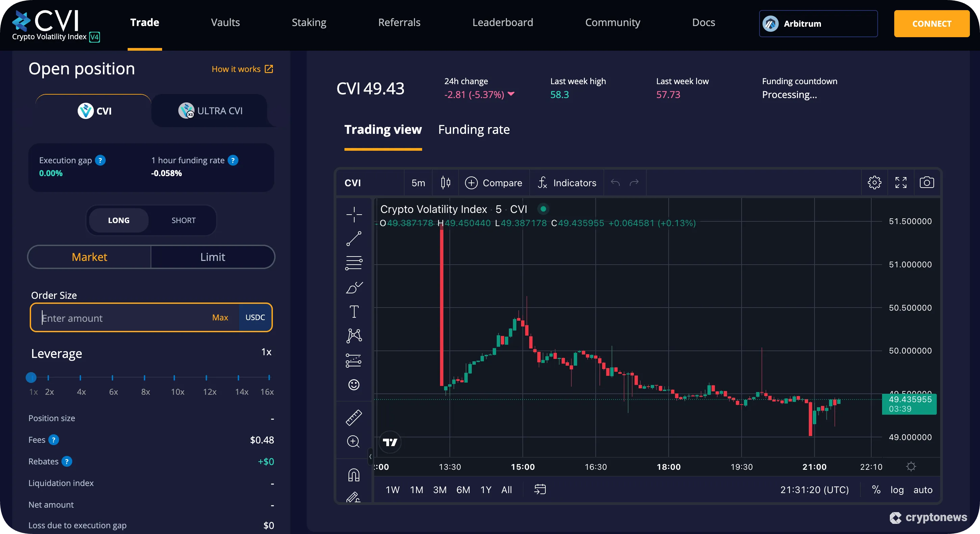Toggle percentage scale on chart axis

[877, 490]
